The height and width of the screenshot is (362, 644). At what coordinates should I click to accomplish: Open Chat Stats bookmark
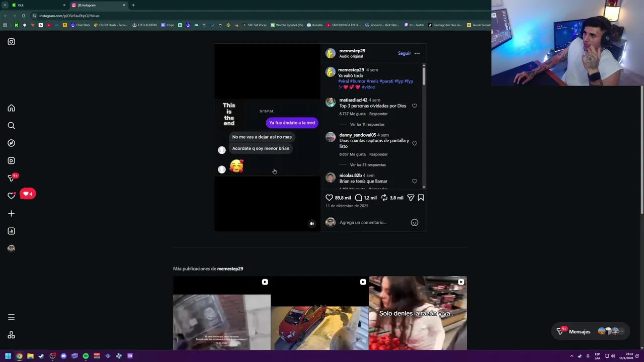click(80, 25)
